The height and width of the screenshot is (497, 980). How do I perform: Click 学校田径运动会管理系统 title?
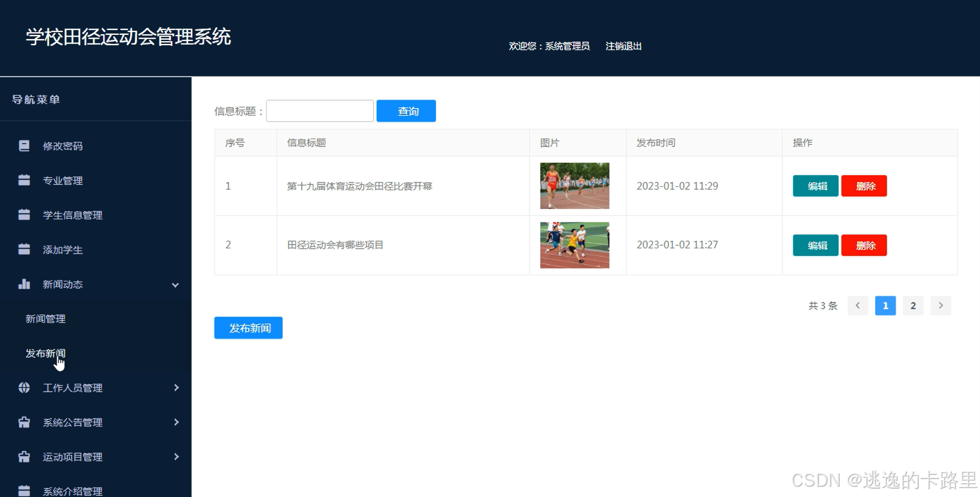[128, 37]
